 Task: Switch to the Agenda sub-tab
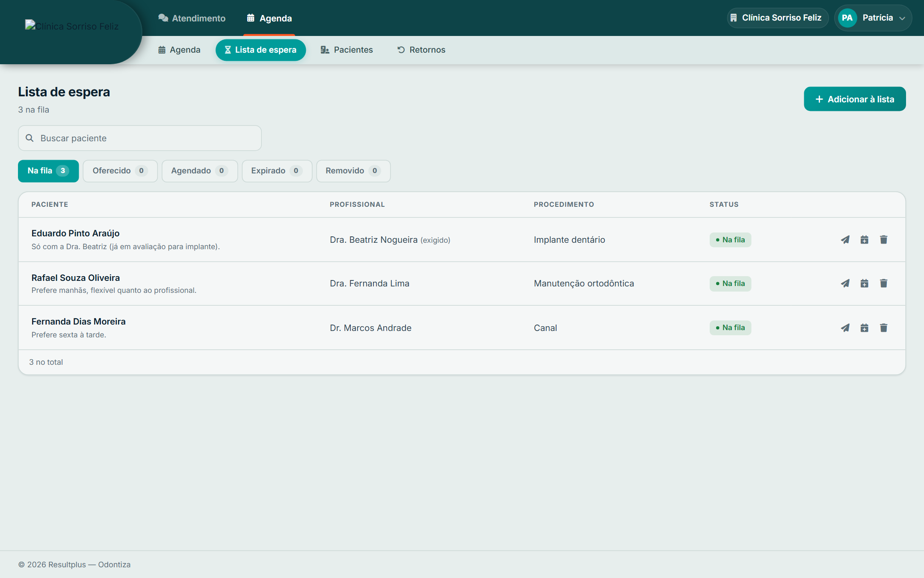[179, 50]
